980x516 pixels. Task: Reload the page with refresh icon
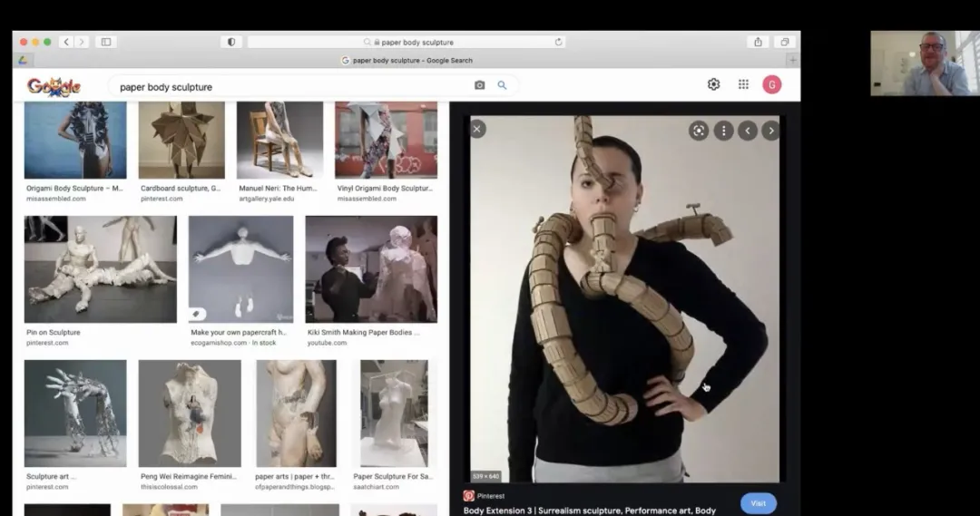[558, 42]
